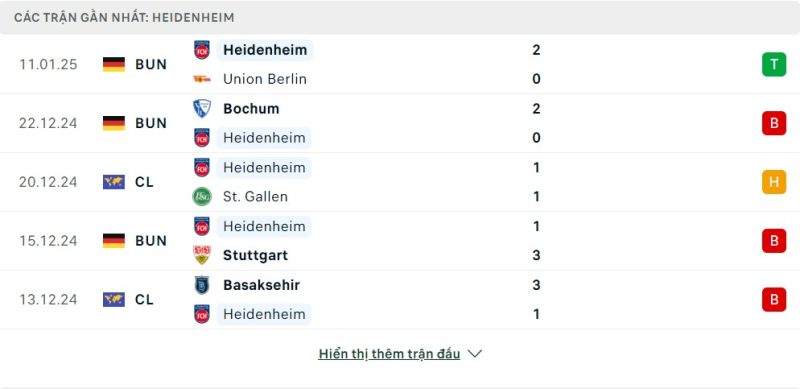Click red B badge for Bochum match
The width and height of the screenshot is (800, 389).
pyautogui.click(x=774, y=123)
